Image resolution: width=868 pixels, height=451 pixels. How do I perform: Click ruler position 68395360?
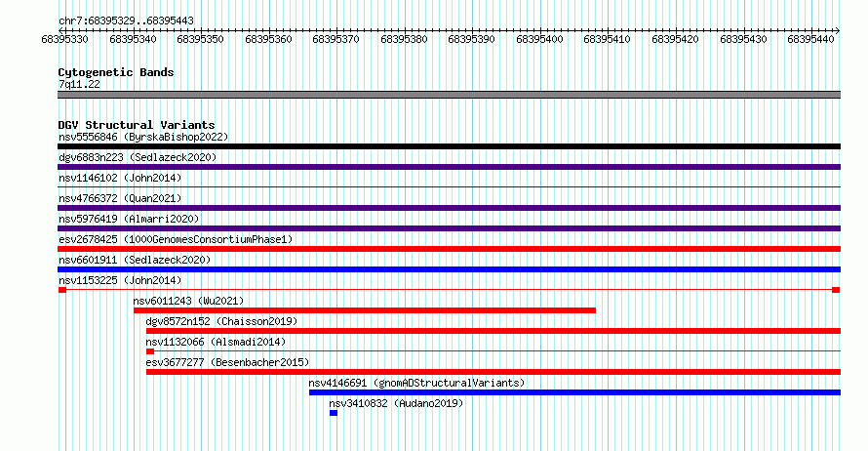click(268, 39)
